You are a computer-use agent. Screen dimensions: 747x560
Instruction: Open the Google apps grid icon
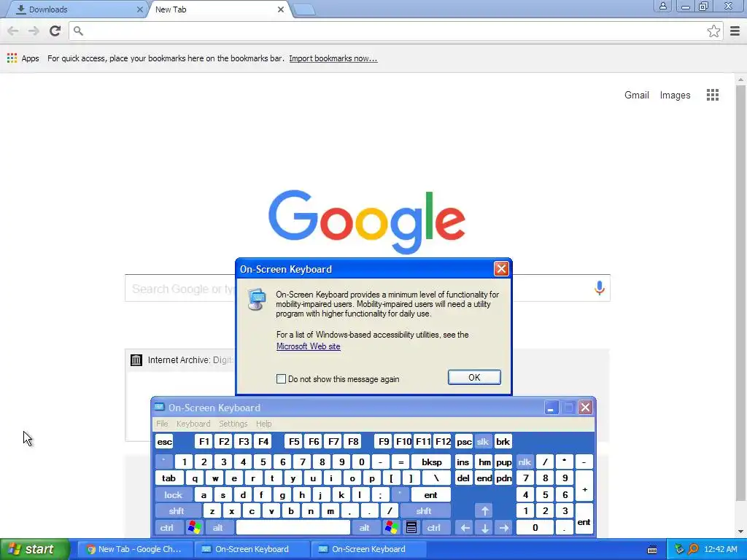(x=712, y=95)
